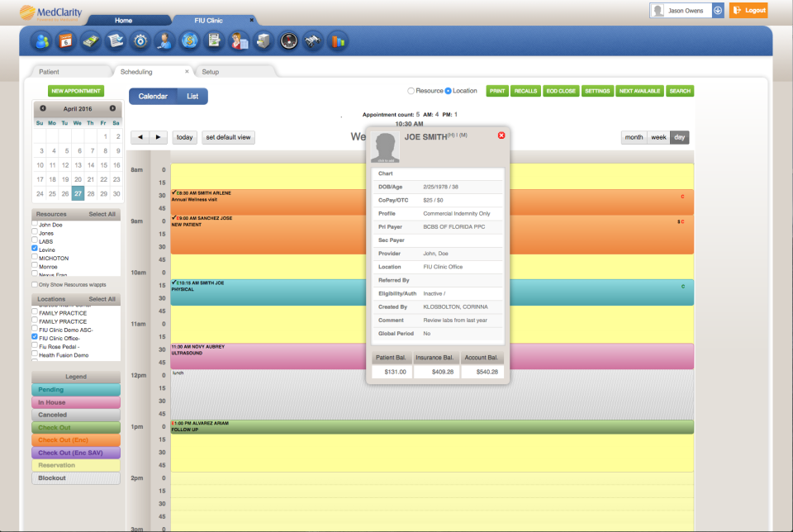Image resolution: width=793 pixels, height=532 pixels.
Task: Click the gauge/dashboard toolbar icon
Action: 288,40
